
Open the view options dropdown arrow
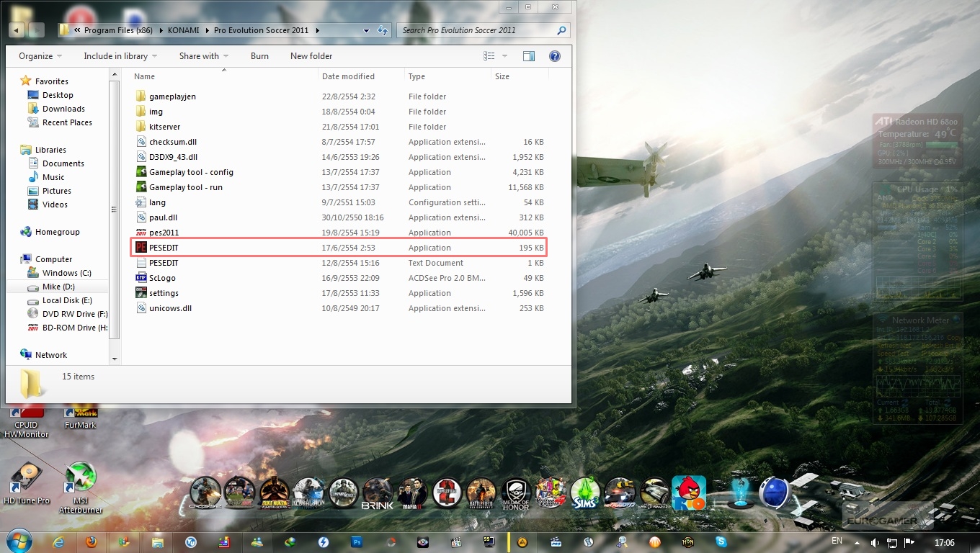pos(504,56)
